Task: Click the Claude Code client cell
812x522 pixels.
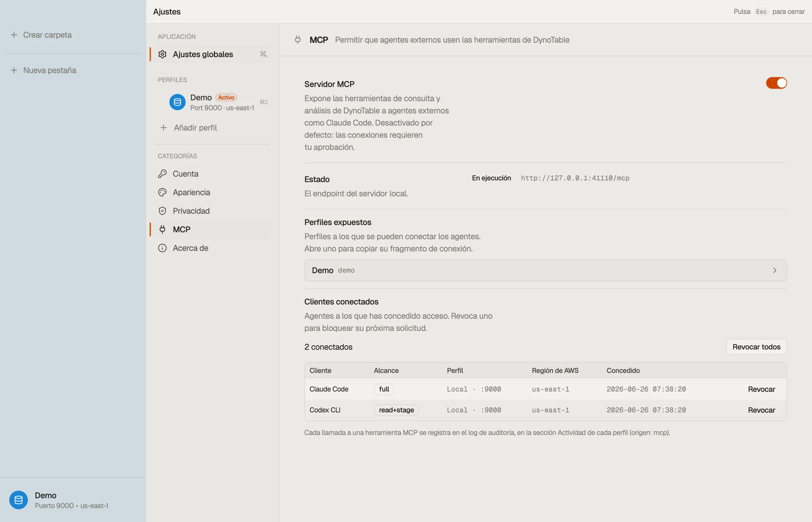Action: pyautogui.click(x=329, y=389)
